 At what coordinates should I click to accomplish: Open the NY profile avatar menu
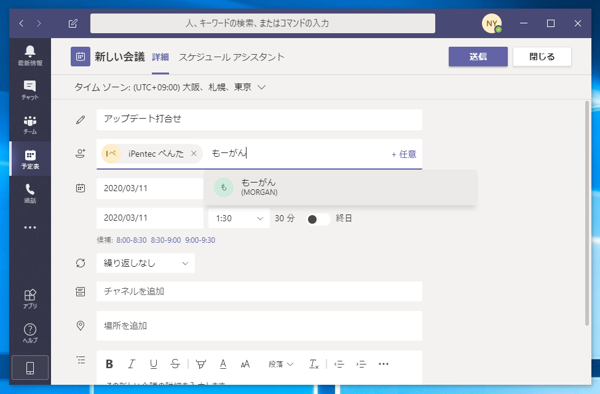pos(492,23)
